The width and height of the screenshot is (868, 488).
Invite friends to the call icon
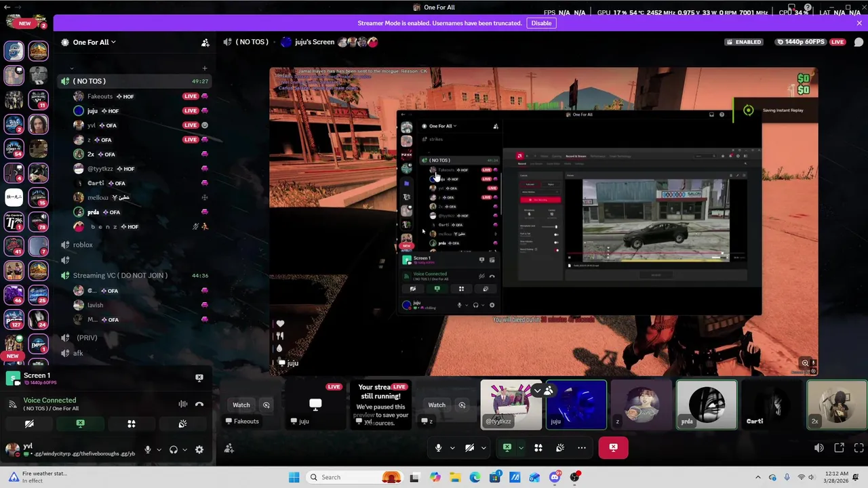229,448
